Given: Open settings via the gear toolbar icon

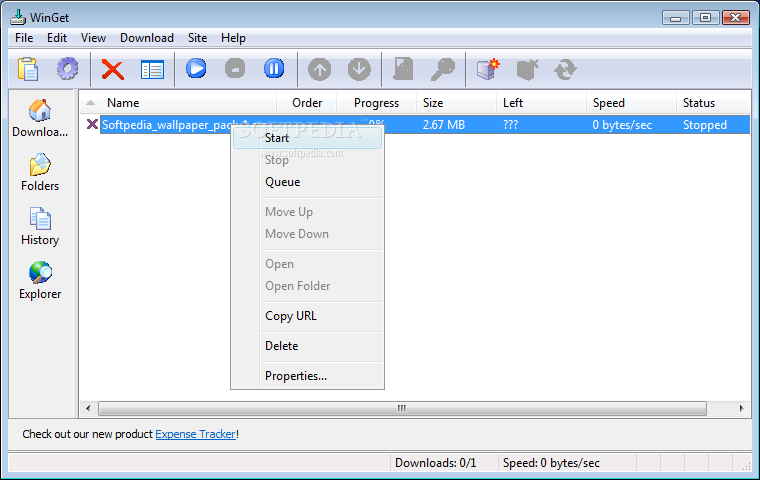Looking at the screenshot, I should pos(67,69).
